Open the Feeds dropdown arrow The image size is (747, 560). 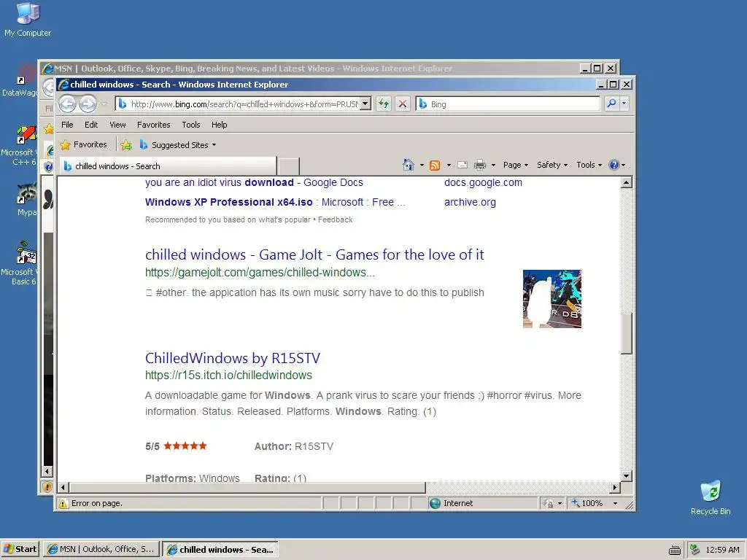coord(449,166)
